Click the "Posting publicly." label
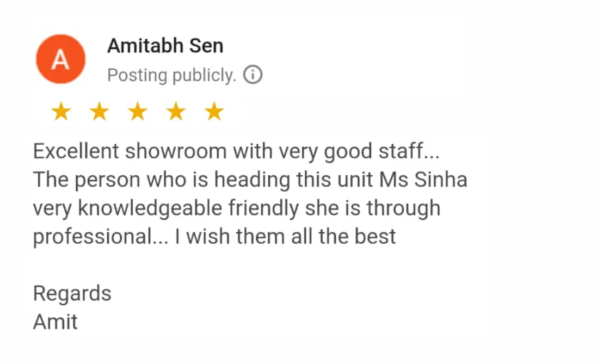The image size is (597, 364). point(172,75)
